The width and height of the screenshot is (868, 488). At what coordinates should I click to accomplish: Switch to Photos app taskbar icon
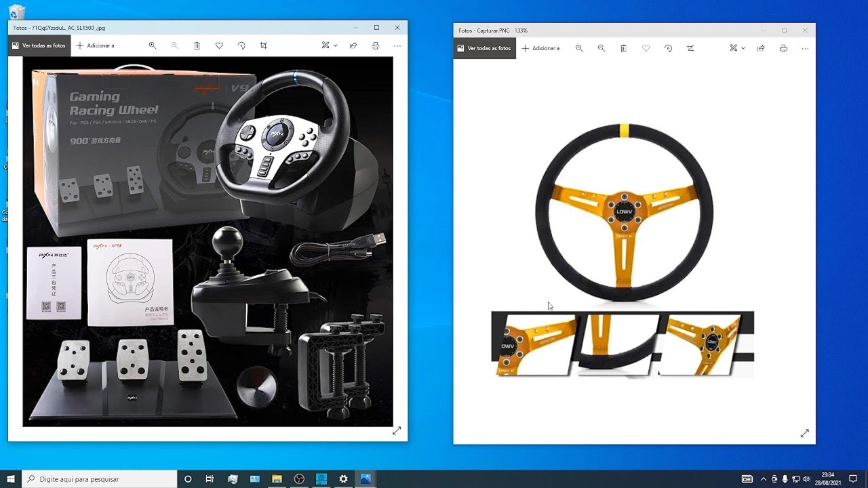coord(366,479)
